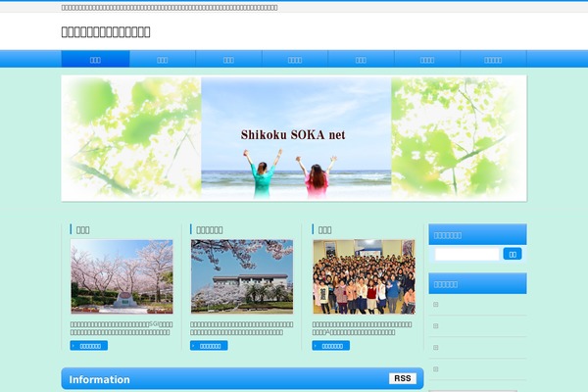Screen dimensions: 588x392
Task: Click the heading above the group photo
Action: (324, 230)
